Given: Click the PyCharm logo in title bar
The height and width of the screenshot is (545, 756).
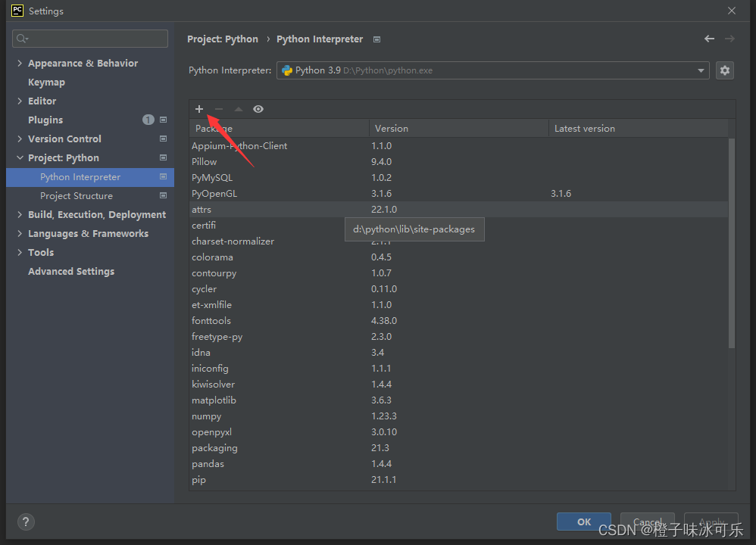Looking at the screenshot, I should (x=17, y=11).
